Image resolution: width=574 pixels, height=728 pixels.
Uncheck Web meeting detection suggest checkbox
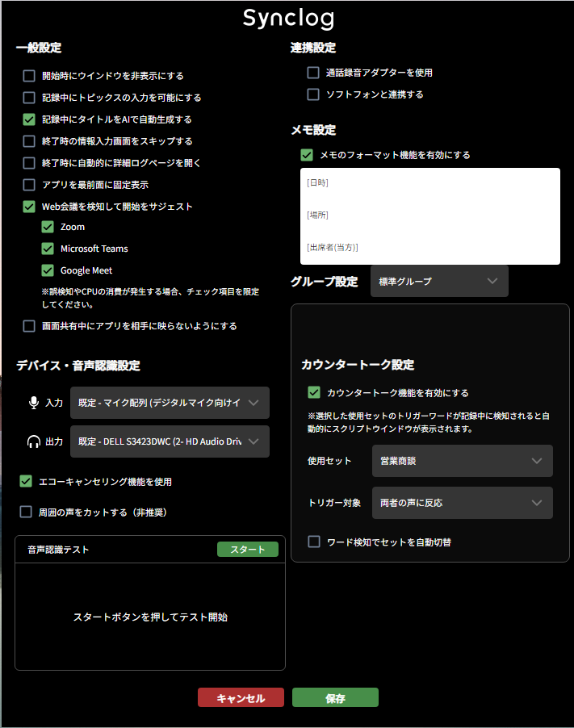29,207
